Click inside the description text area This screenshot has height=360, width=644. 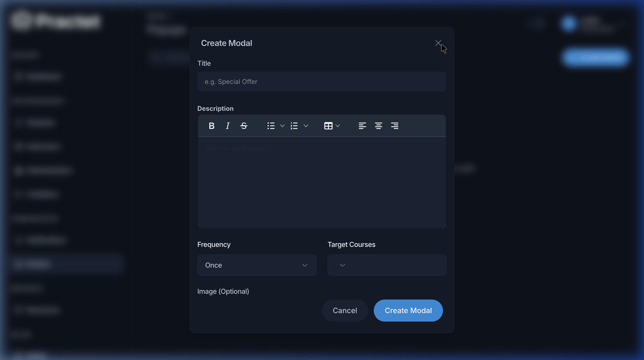[x=322, y=182]
